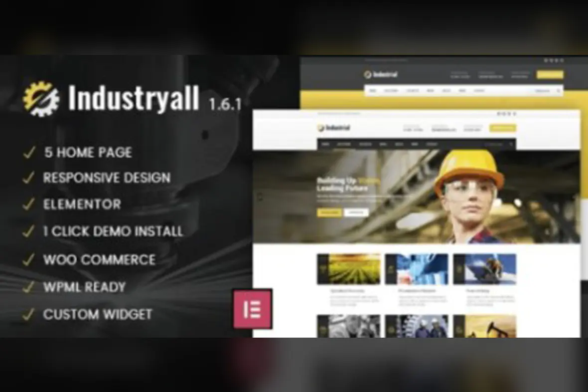The width and height of the screenshot is (588, 392).
Task: Click social icons atop the front mockup
Action: pos(507,114)
